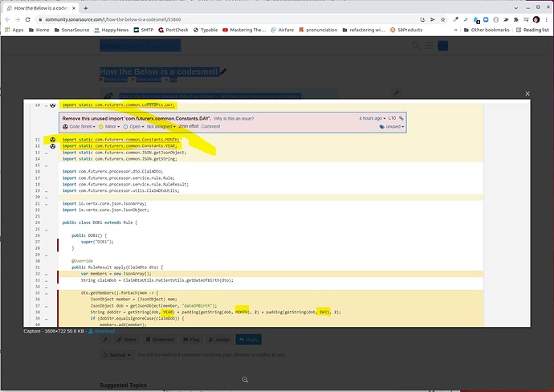Open the 'unused' tags dropdown
The height and width of the screenshot is (392, 554).
click(392, 127)
